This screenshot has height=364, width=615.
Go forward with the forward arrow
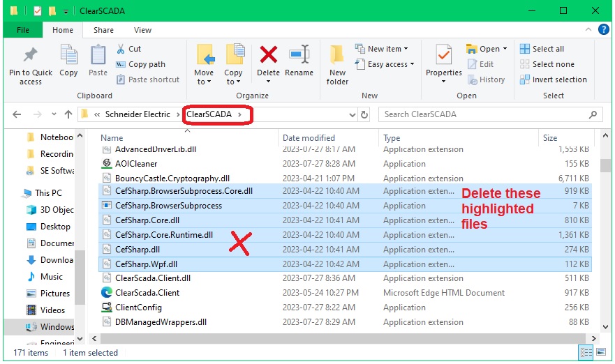[x=38, y=114]
